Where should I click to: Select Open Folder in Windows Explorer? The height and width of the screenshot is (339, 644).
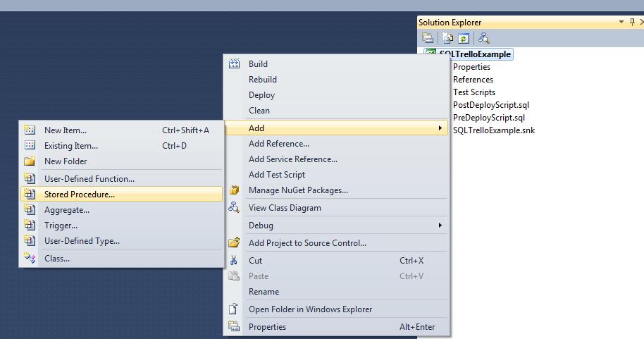point(310,309)
